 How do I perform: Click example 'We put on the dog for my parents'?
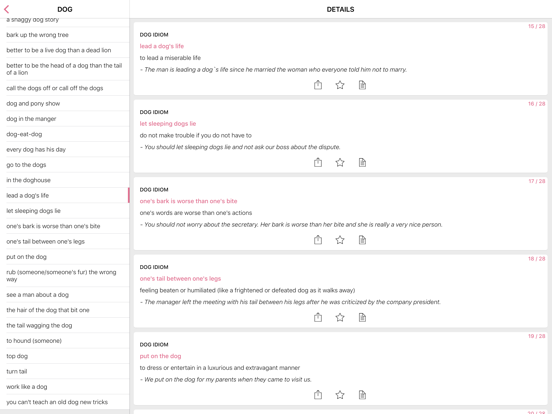(226, 380)
